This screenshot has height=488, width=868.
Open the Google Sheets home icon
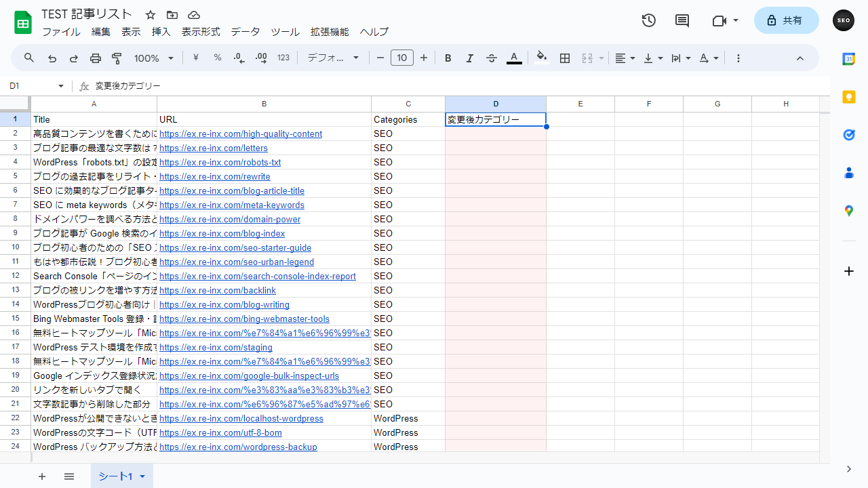pyautogui.click(x=23, y=22)
